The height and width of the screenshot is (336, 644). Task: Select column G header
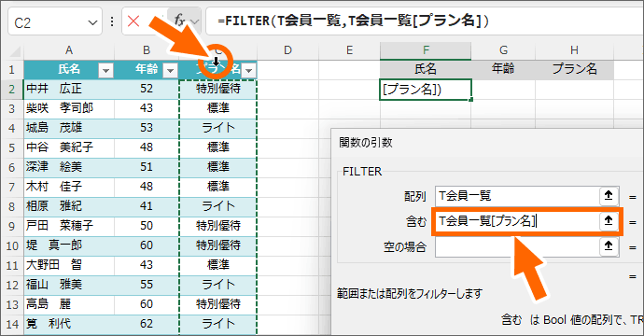(x=503, y=50)
